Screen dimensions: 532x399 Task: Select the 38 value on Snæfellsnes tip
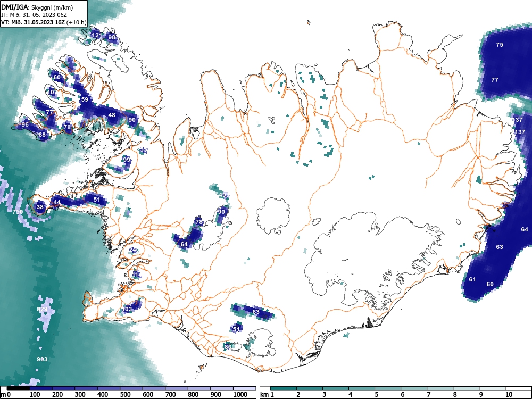[x=40, y=207]
